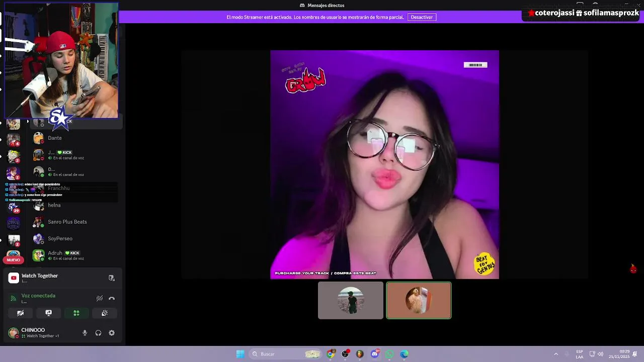Open clock showing 00:29 25/11/2025

coord(619,354)
